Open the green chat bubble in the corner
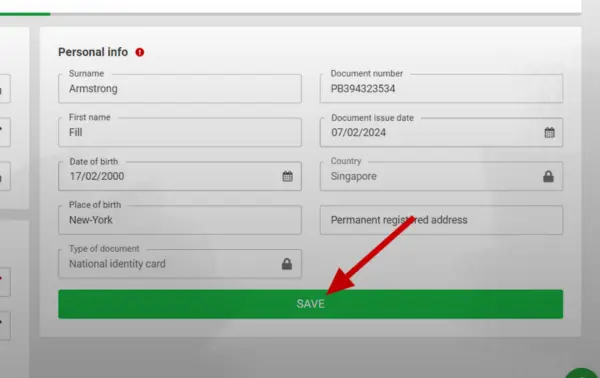 pyautogui.click(x=582, y=373)
